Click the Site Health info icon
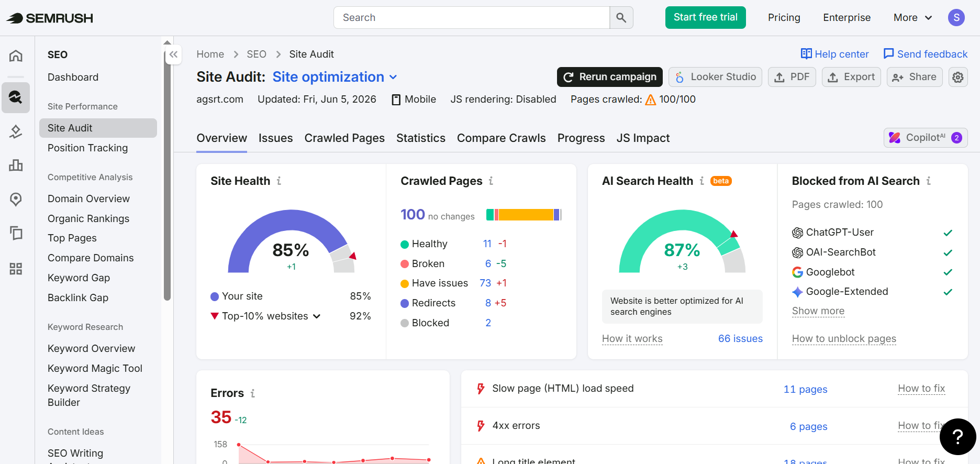This screenshot has width=980, height=464. point(279,181)
